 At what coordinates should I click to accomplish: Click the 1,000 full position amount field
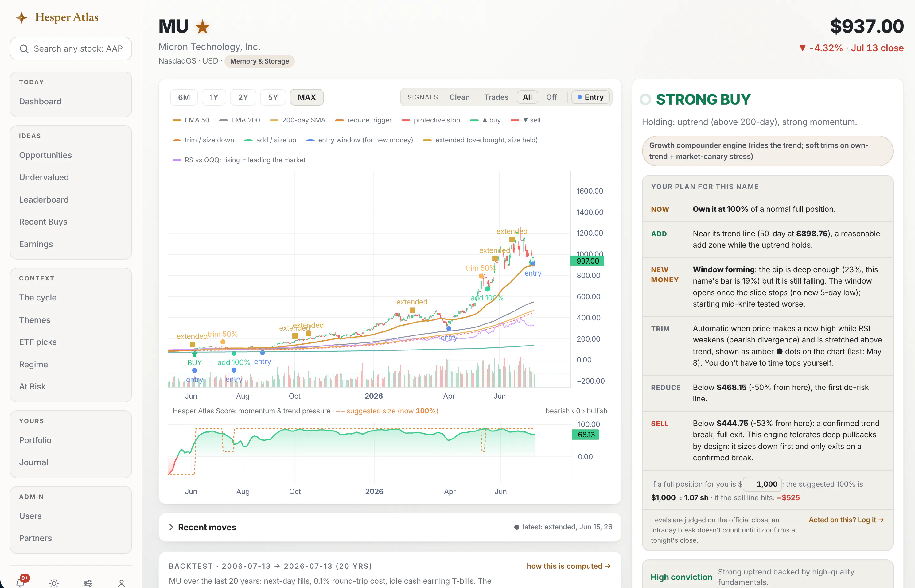pyautogui.click(x=763, y=484)
